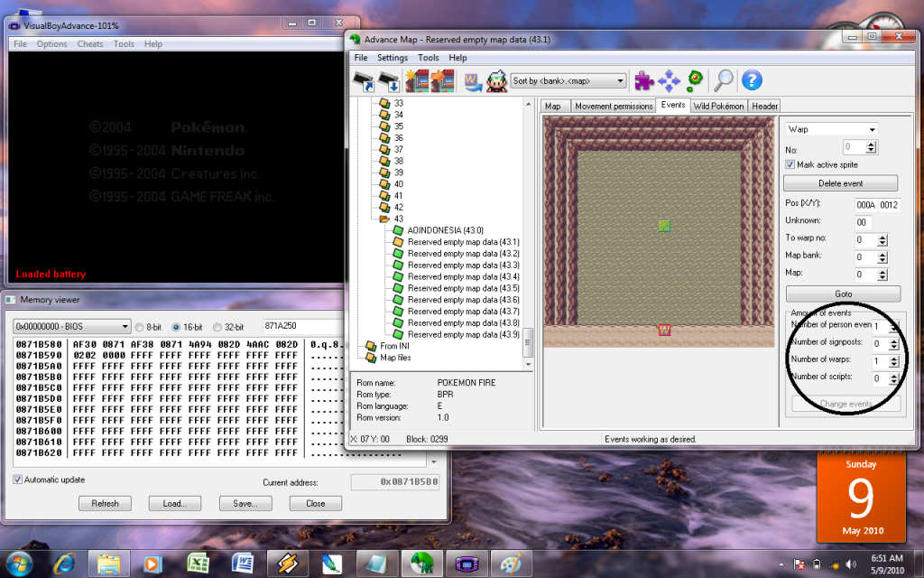Open Cheats menu in VisualBoyAdvance
The image size is (924, 578).
(x=90, y=44)
